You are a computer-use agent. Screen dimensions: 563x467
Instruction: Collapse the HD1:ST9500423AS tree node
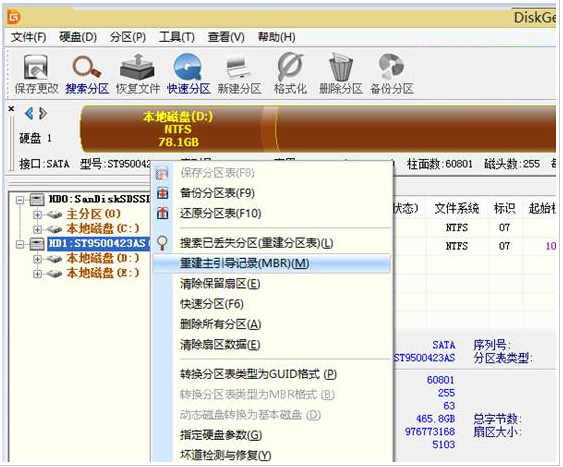pos(20,244)
